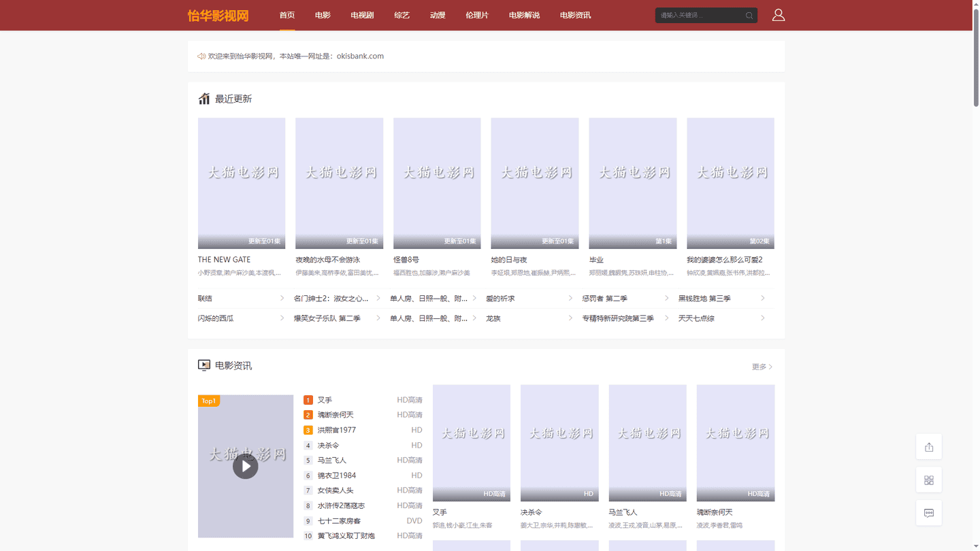This screenshot has height=551, width=980.
Task: Open the message chat bubble icon
Action: pyautogui.click(x=929, y=513)
